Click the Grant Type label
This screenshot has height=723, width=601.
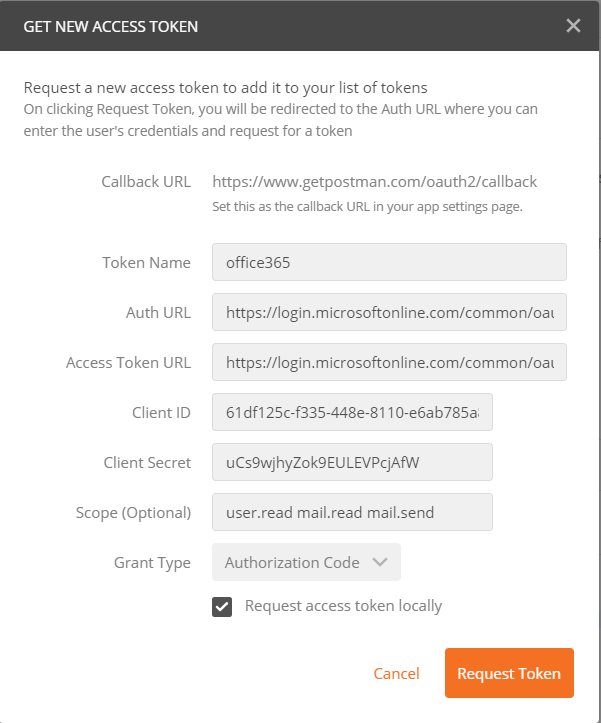pyautogui.click(x=152, y=563)
